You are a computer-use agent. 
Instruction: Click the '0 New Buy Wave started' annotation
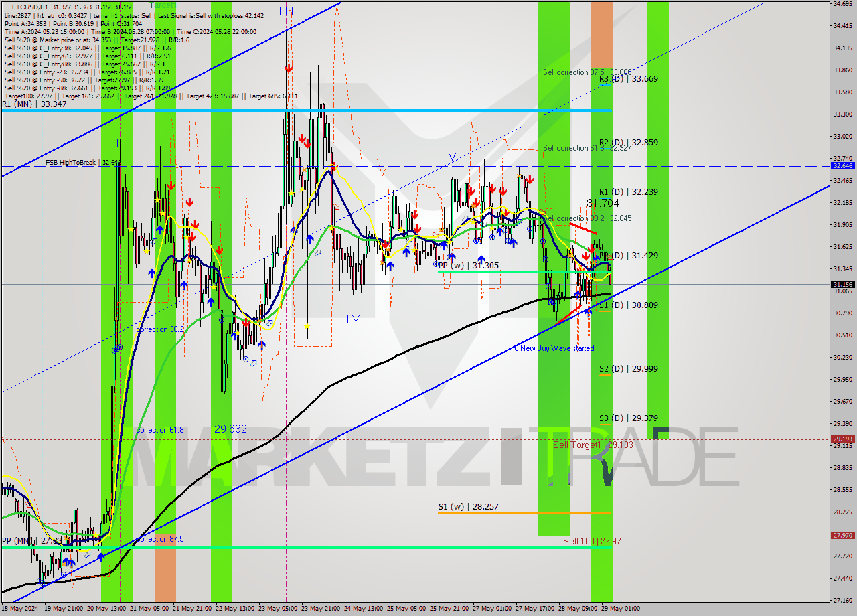pos(554,348)
